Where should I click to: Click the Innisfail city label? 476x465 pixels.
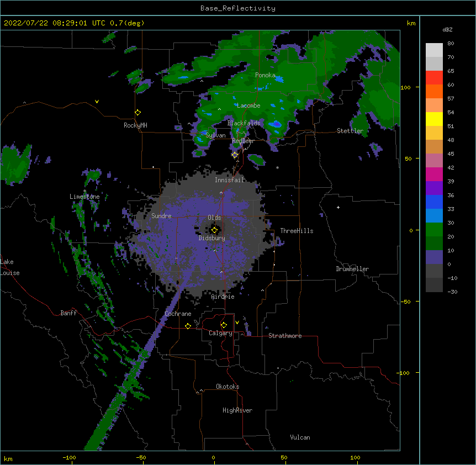click(230, 180)
